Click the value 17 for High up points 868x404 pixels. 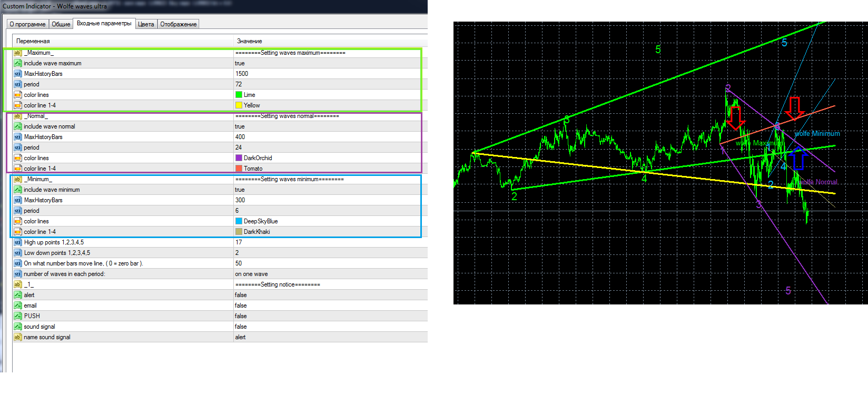point(239,242)
